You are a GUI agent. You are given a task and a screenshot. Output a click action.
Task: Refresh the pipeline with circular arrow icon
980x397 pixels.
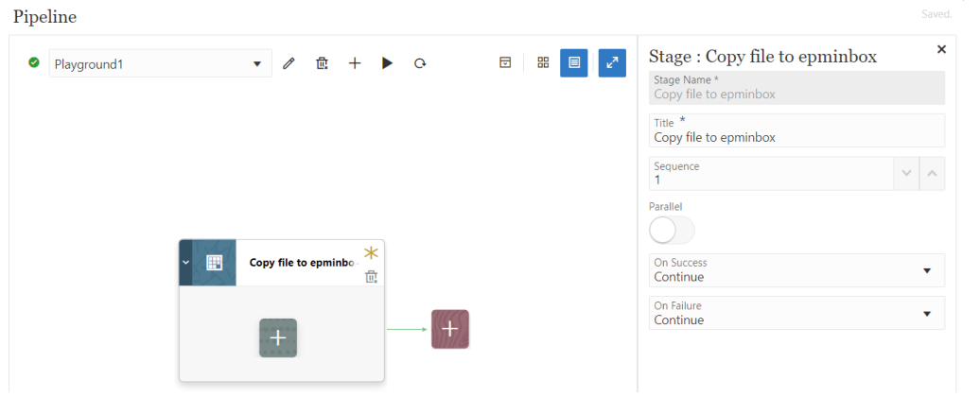pos(420,63)
